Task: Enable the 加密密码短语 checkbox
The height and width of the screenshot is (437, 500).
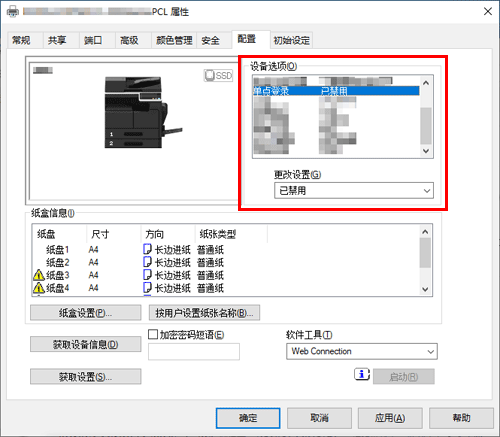Action: (x=153, y=334)
